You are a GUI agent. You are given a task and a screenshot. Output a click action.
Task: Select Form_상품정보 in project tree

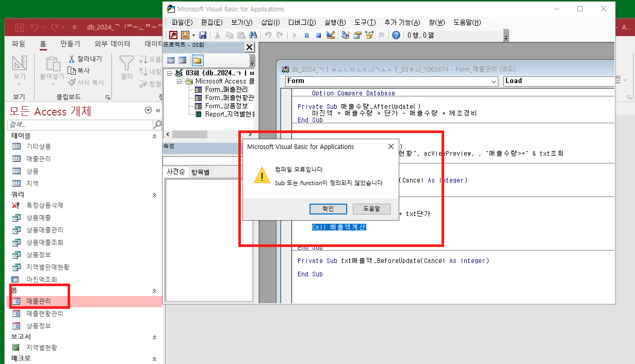(x=226, y=106)
